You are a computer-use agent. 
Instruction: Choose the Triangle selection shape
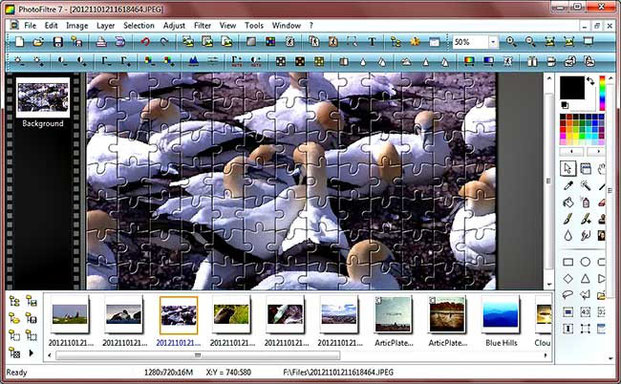coord(585,279)
